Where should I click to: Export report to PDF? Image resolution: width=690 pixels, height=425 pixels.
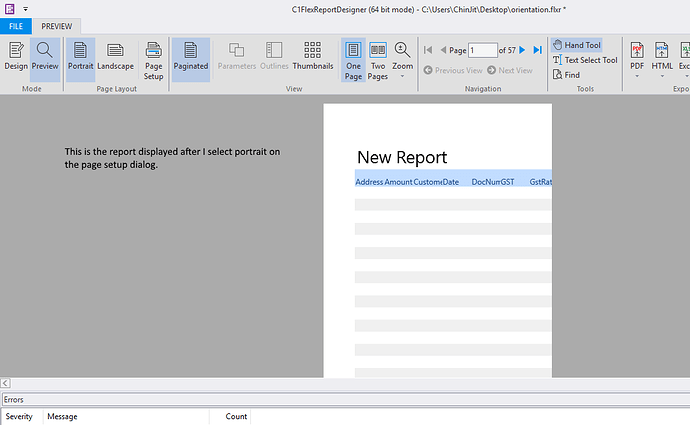(637, 55)
